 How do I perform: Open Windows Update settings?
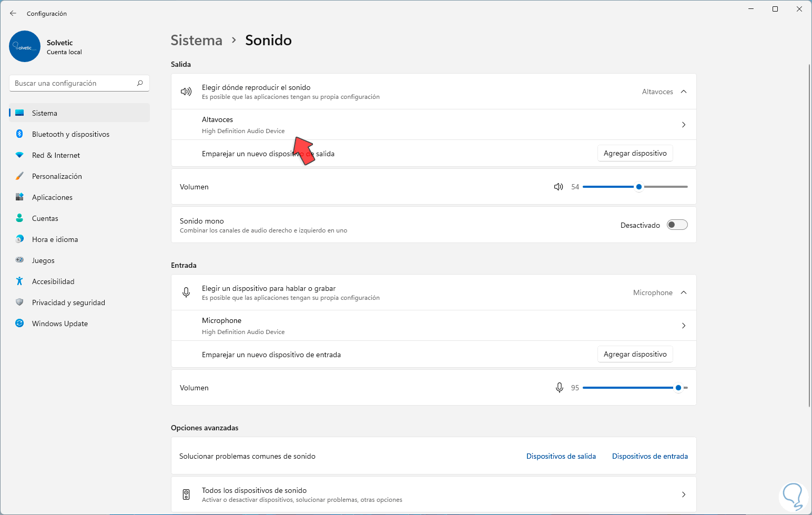59,324
